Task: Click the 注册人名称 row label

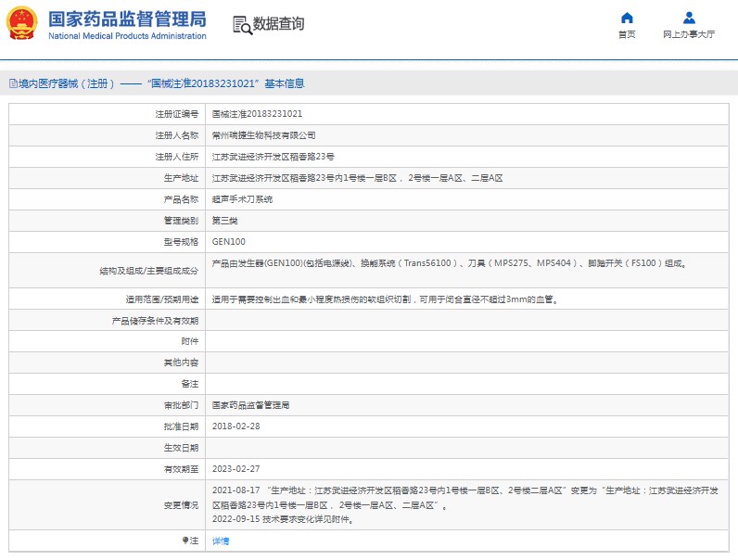Action: point(177,135)
